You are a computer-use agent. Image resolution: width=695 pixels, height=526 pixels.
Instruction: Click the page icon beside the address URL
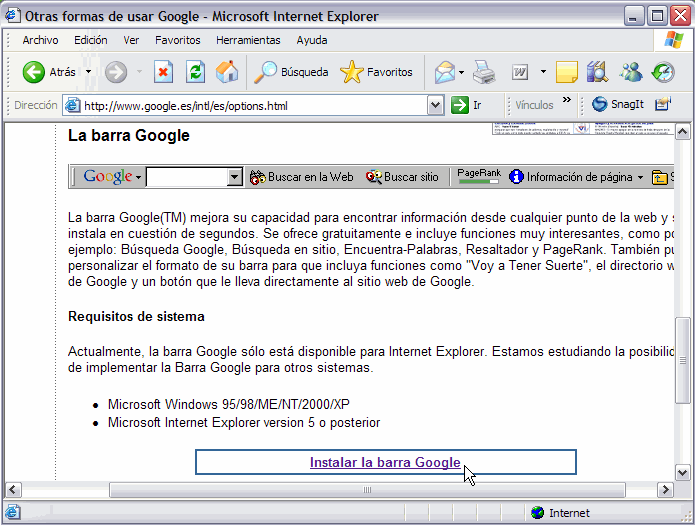73,105
